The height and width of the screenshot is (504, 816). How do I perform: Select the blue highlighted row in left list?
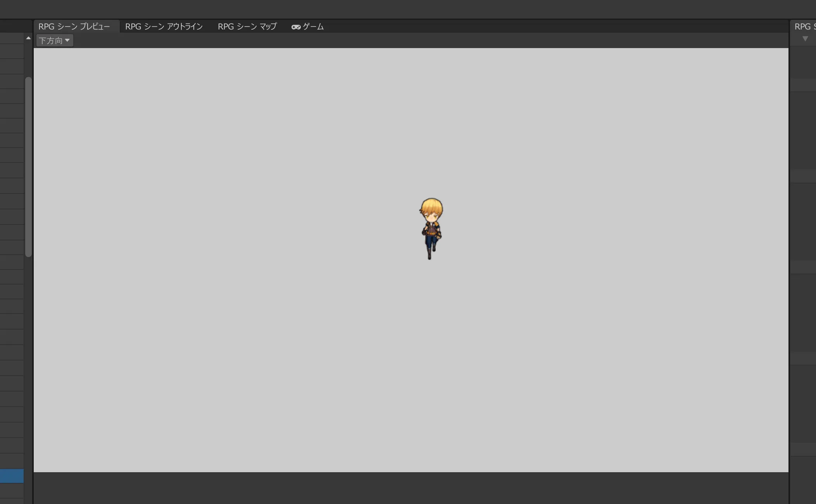pyautogui.click(x=12, y=476)
